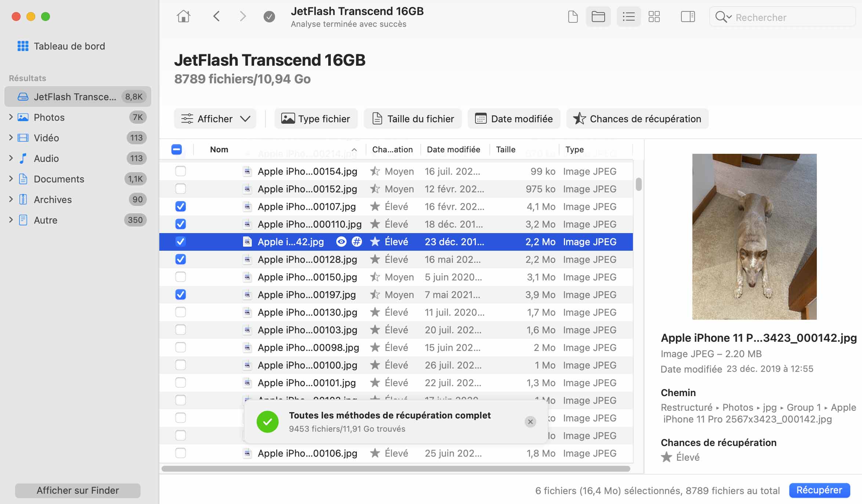Click the Audio music note icon
862x504 pixels.
[x=23, y=159]
